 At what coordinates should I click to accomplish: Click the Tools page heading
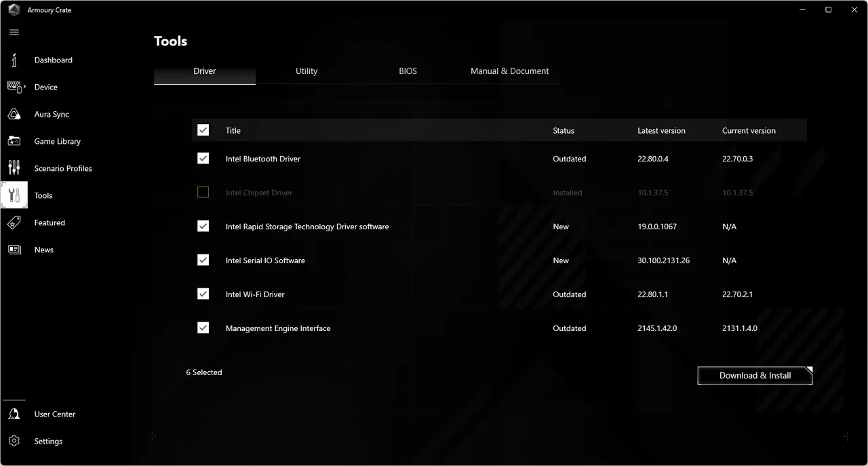tap(170, 41)
